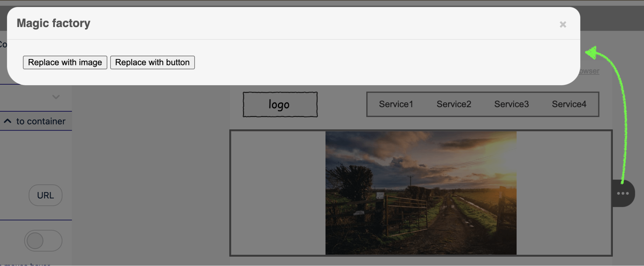
Task: Click empty container space left of photo
Action: (x=278, y=193)
